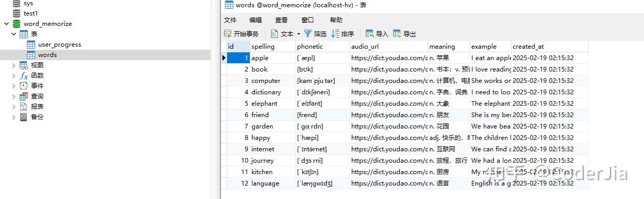Expand the 备份 backup node
Image resolution: width=644 pixels, height=199 pixels.
(x=14, y=117)
